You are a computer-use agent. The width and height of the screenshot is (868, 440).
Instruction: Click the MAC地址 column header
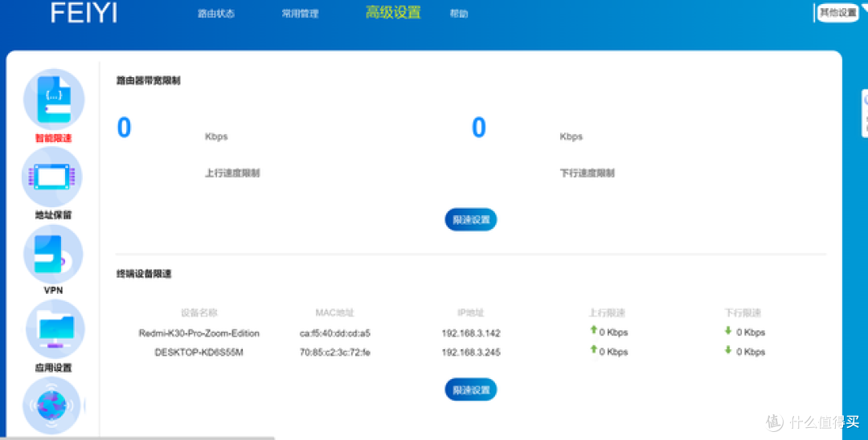pos(335,313)
